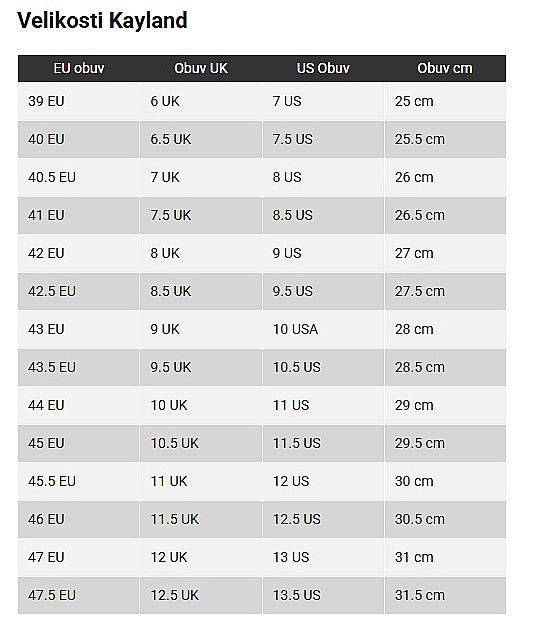Click the Obuv cm column header

(445, 68)
